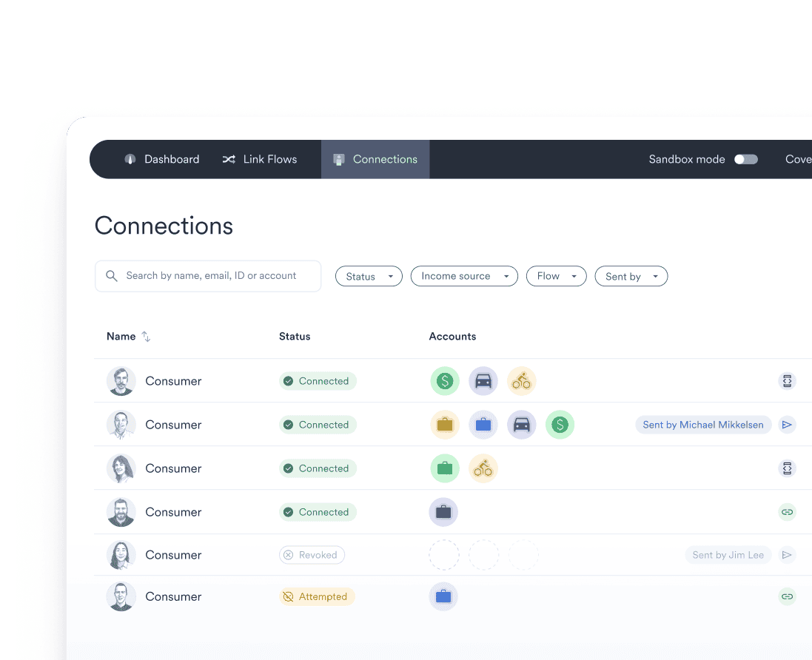The image size is (812, 660).
Task: Open dollar account in the Michael Mikkelsen row
Action: click(x=560, y=425)
